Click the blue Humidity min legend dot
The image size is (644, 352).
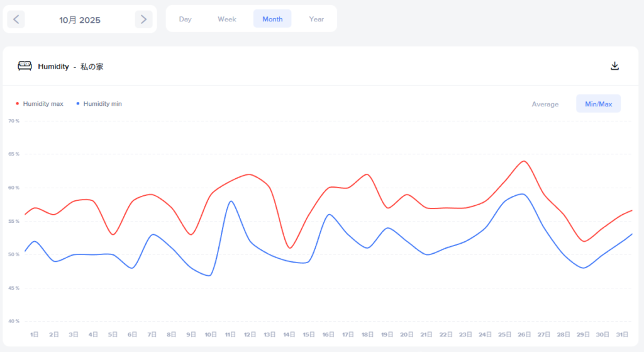point(77,103)
